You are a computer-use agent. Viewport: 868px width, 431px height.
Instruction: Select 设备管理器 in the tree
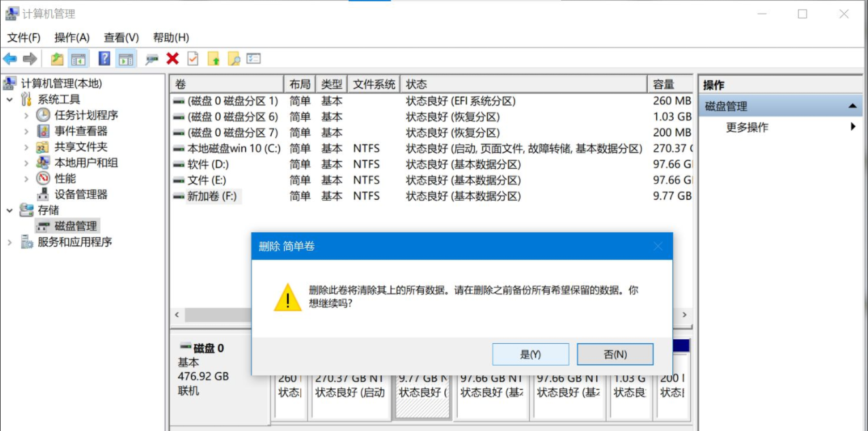[x=80, y=195]
